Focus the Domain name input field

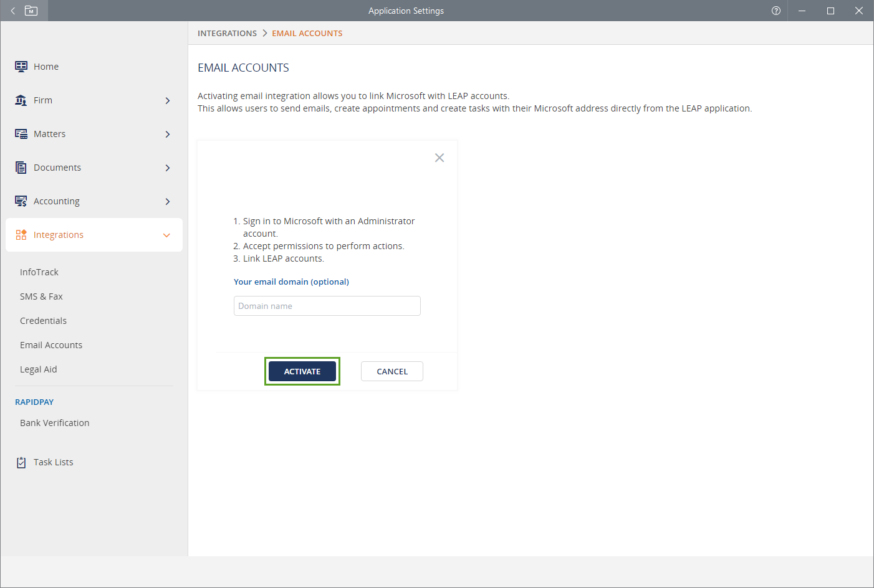[x=327, y=306]
